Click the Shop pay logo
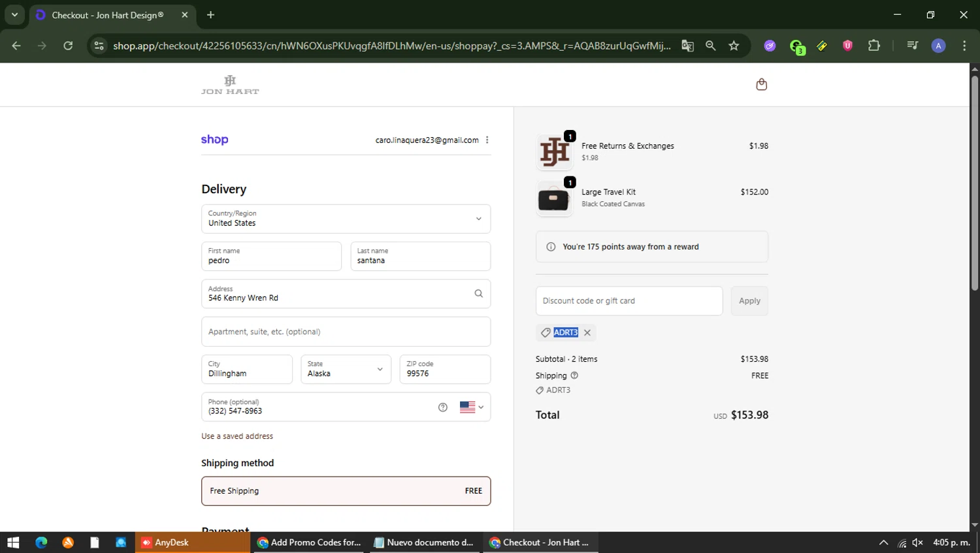980x553 pixels. point(214,140)
